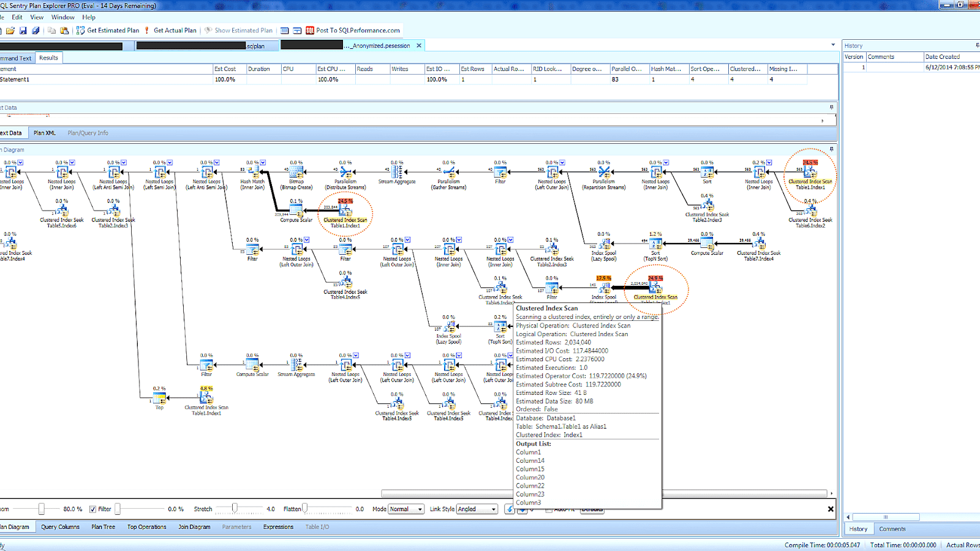
Task: Click the Copy icon in the toolbar
Action: pos(51,30)
